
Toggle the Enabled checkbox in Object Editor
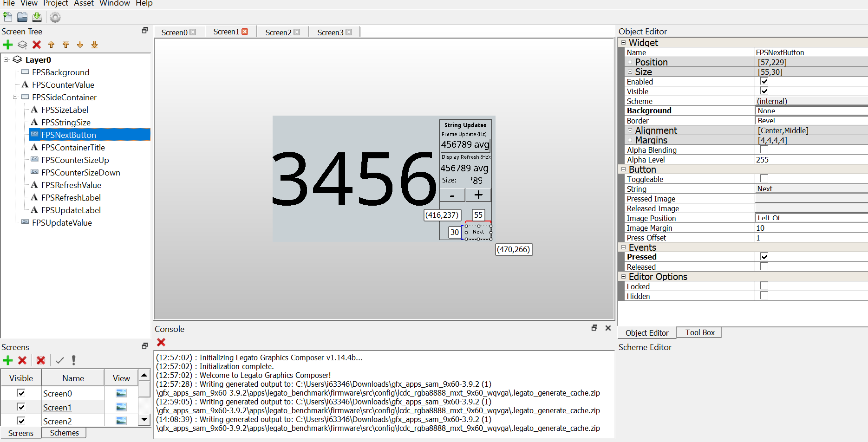pyautogui.click(x=764, y=82)
